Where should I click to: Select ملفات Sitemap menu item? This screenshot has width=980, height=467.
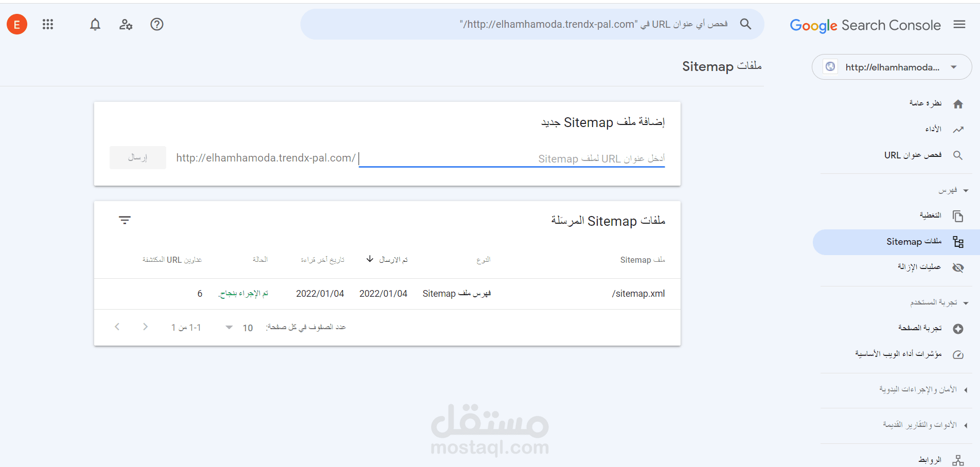click(x=896, y=242)
